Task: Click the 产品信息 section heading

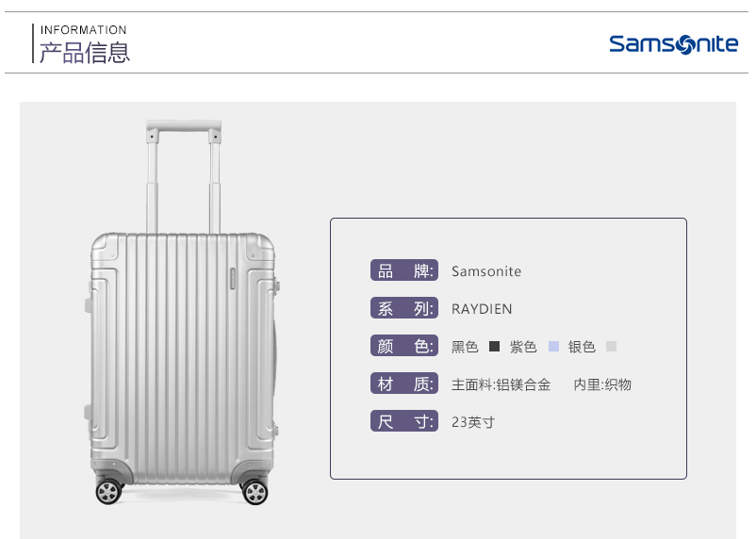Action: coord(85,53)
